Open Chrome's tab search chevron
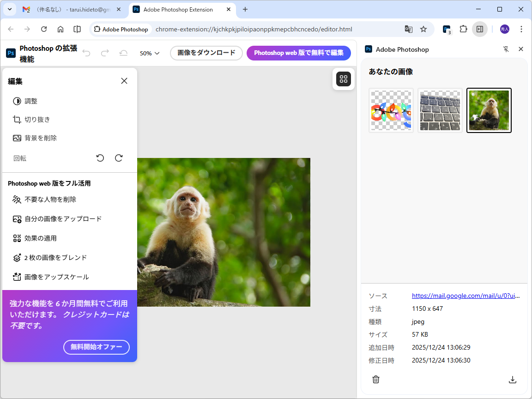The width and height of the screenshot is (532, 399). pos(9,9)
